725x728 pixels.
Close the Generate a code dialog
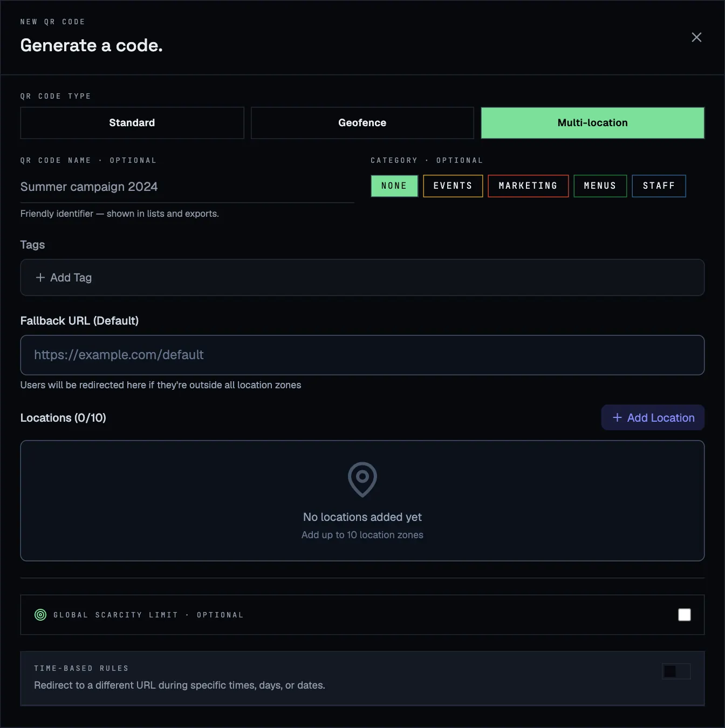point(696,37)
